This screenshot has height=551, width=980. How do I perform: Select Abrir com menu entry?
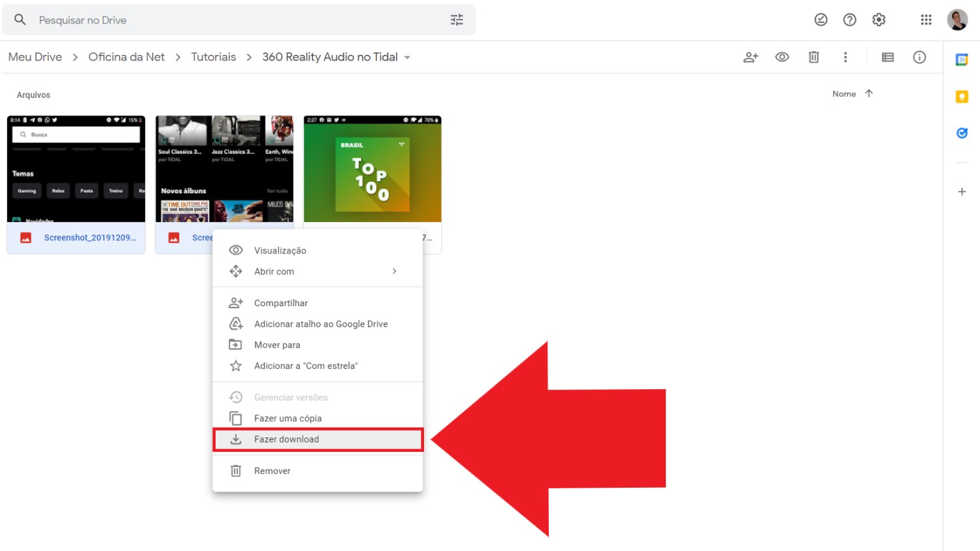point(318,271)
